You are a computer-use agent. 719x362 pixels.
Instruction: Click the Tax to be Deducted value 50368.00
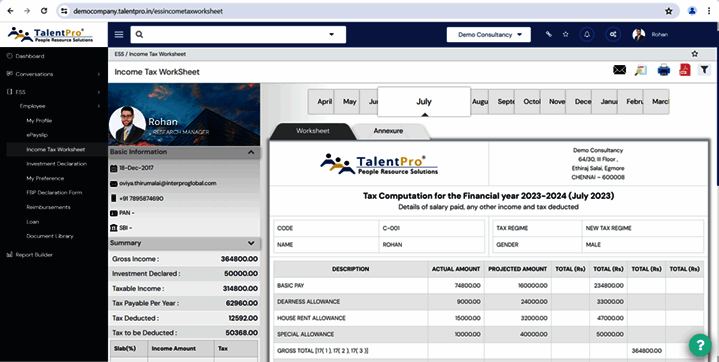(x=241, y=333)
